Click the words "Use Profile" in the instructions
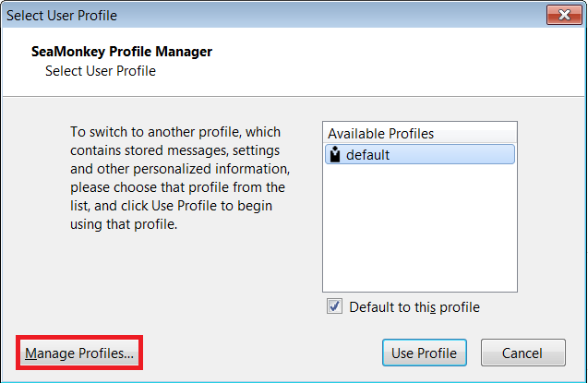588x383 pixels. point(184,206)
